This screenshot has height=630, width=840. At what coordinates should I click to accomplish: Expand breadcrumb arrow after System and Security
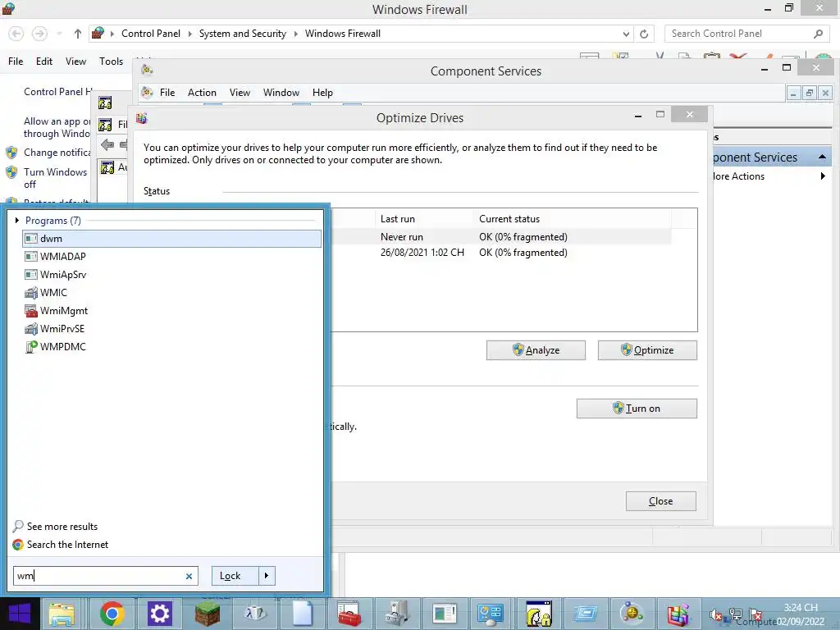click(295, 34)
